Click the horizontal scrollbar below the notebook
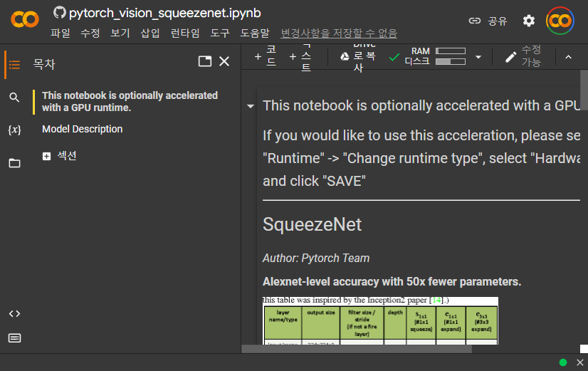The image size is (588, 371). tap(356, 349)
